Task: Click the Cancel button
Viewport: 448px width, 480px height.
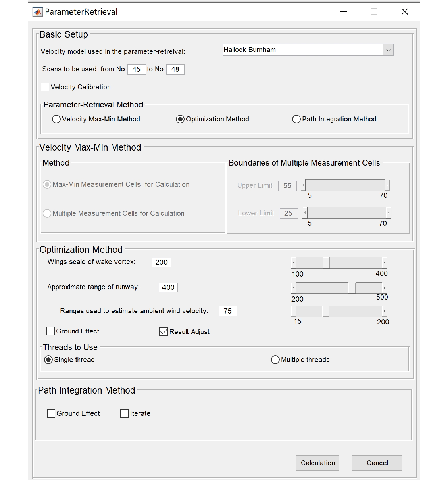Action: [x=377, y=463]
